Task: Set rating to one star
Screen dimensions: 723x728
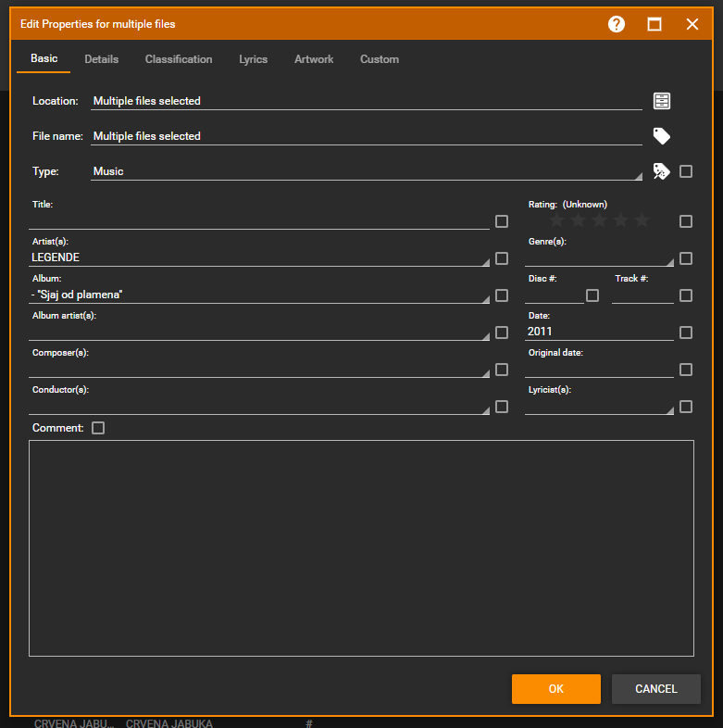Action: click(x=556, y=220)
